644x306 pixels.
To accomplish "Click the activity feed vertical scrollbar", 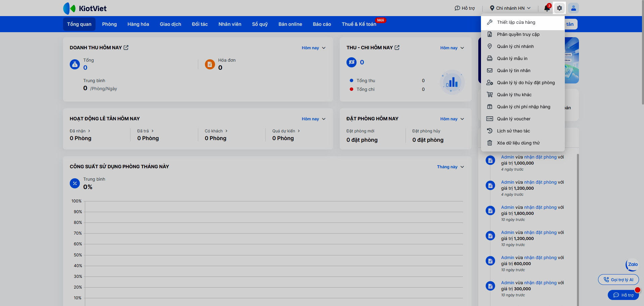I will 578,230.
